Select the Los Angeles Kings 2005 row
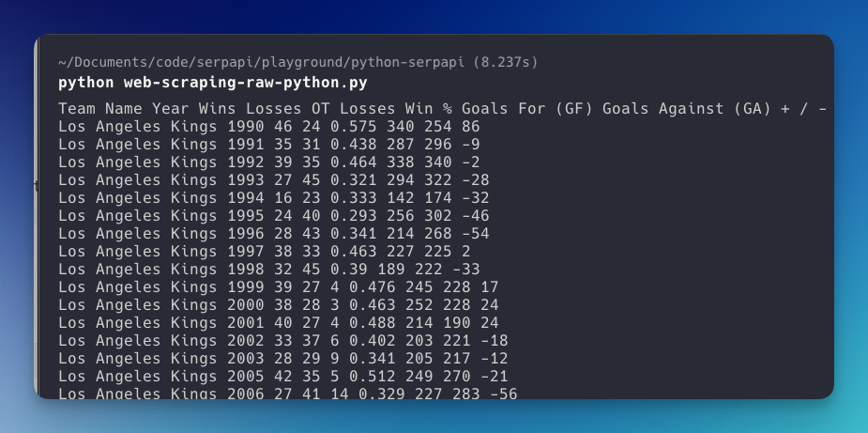Image resolution: width=868 pixels, height=433 pixels. click(x=282, y=376)
